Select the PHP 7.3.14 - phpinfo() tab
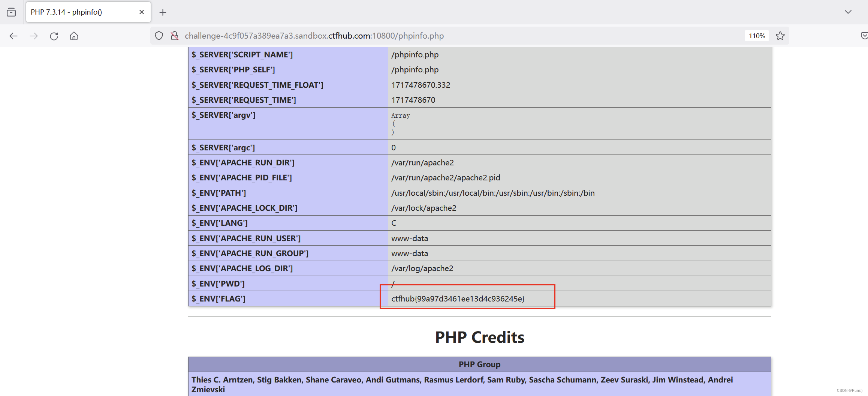Screen dimensions: 868x396 click(88, 12)
